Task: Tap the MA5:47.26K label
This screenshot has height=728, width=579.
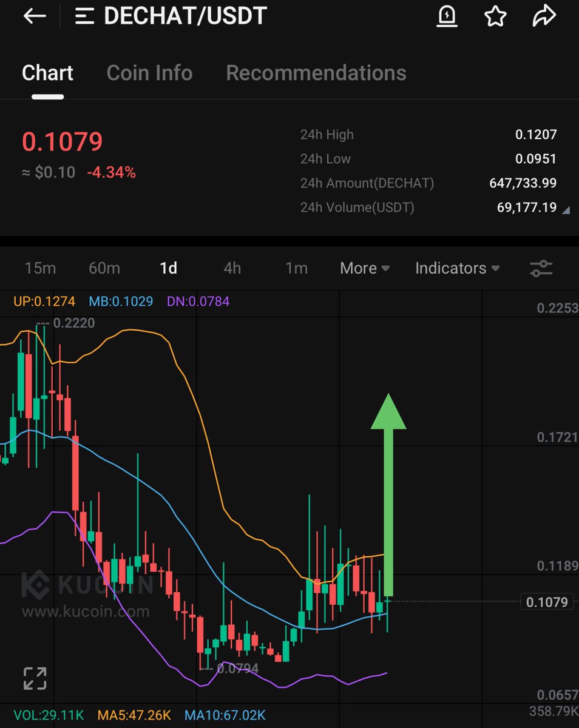Action: (x=134, y=716)
